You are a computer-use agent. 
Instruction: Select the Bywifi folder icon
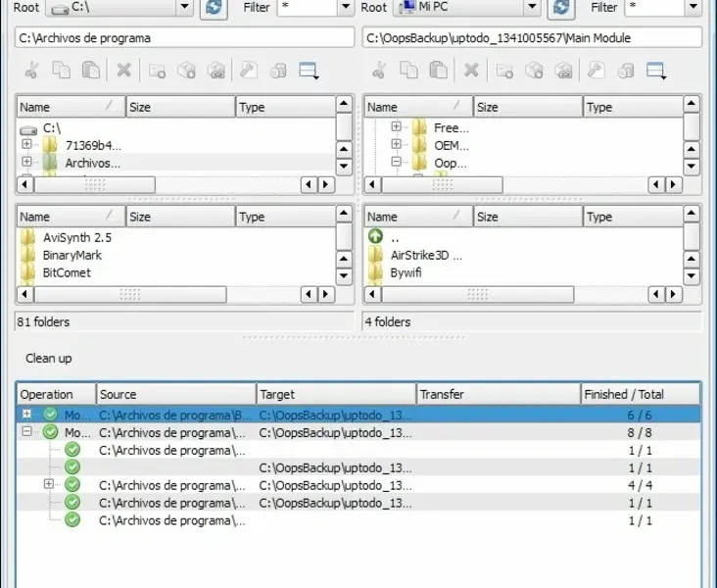coord(375,272)
